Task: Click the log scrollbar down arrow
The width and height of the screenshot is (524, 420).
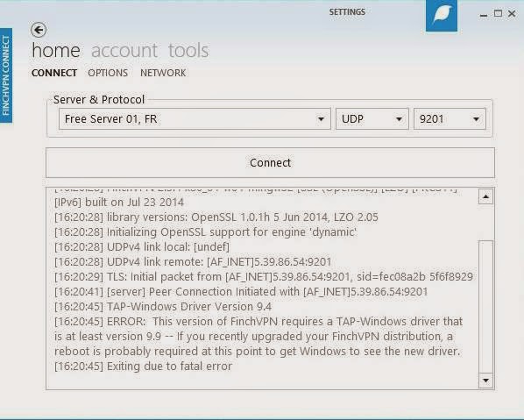Action: (485, 381)
